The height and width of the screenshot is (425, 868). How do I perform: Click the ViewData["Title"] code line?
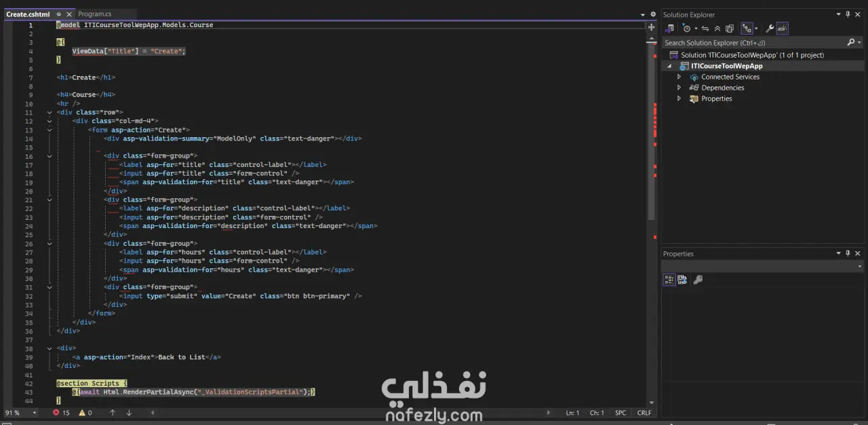[x=129, y=51]
